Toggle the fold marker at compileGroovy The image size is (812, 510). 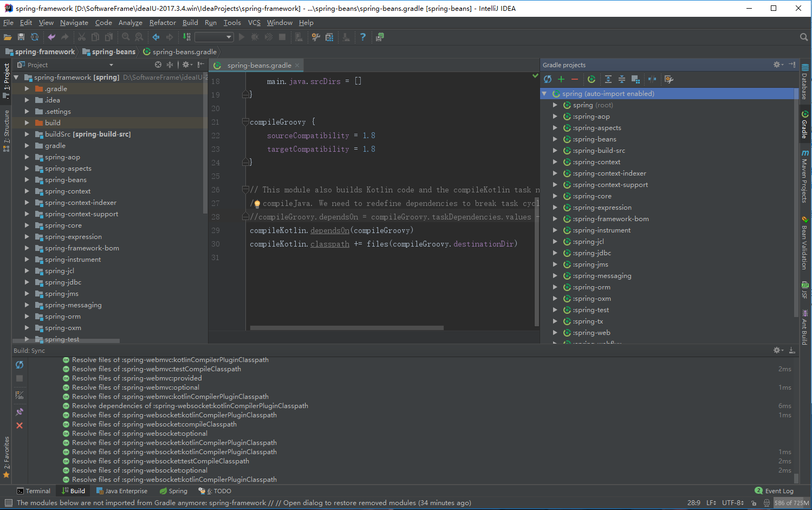coord(245,122)
